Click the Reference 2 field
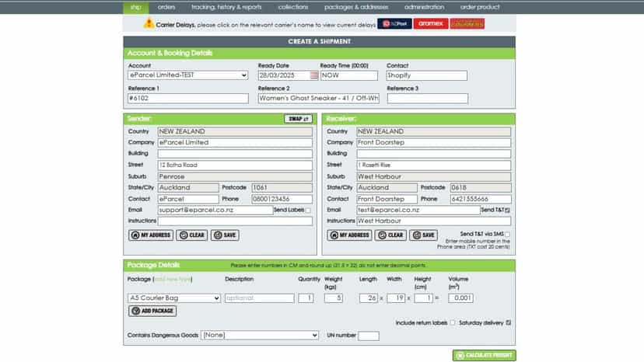This screenshot has height=362, width=644. [319, 99]
